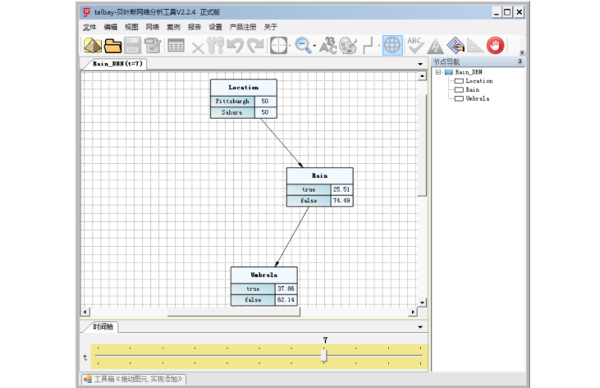
Task: Click the horizontal scrollbar right arrow
Action: coord(412,312)
